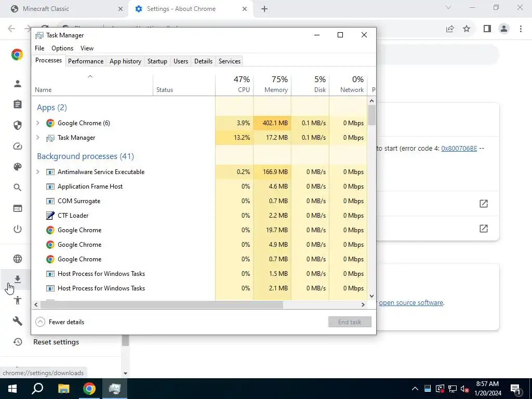Open the open source software link

411,303
